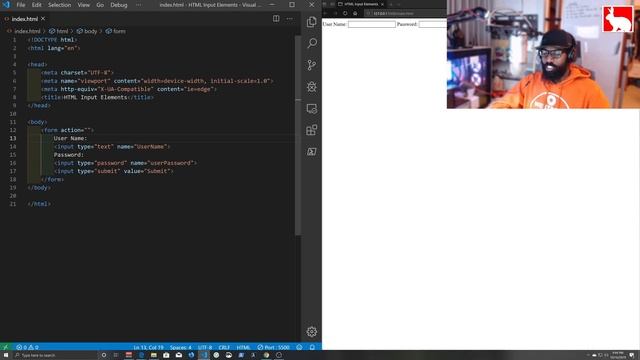Open the Manage gear menu in VS Code
The image size is (640, 360).
pyautogui.click(x=311, y=331)
